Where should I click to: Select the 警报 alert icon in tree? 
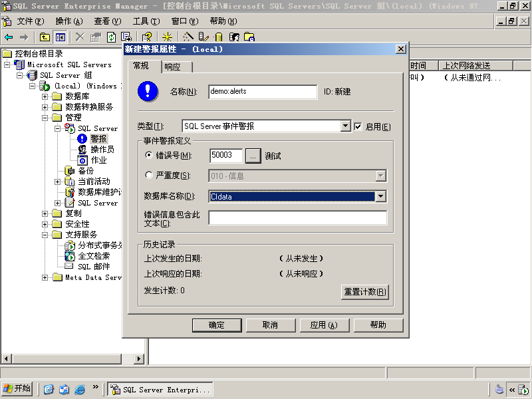point(82,139)
